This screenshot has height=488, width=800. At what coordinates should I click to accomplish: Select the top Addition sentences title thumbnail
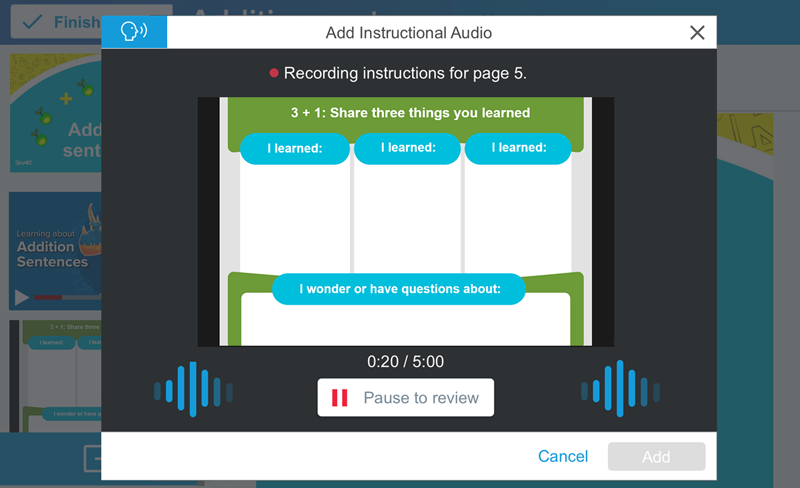click(x=55, y=113)
